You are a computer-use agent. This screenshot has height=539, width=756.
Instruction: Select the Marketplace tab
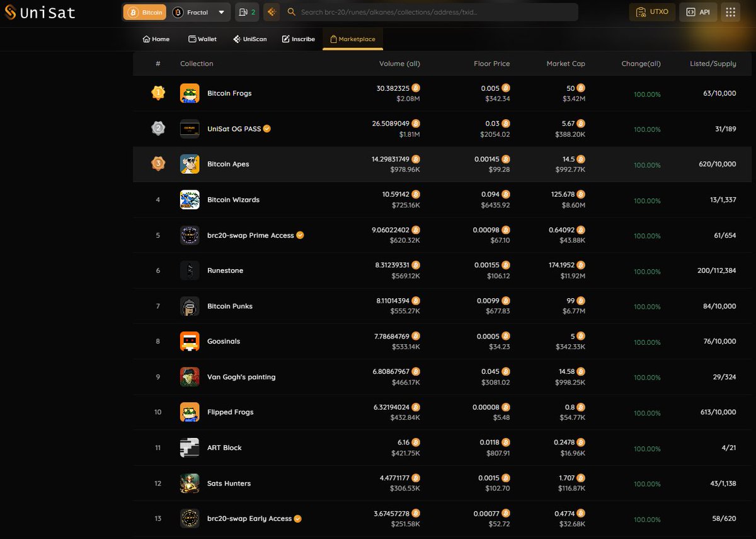coord(353,39)
